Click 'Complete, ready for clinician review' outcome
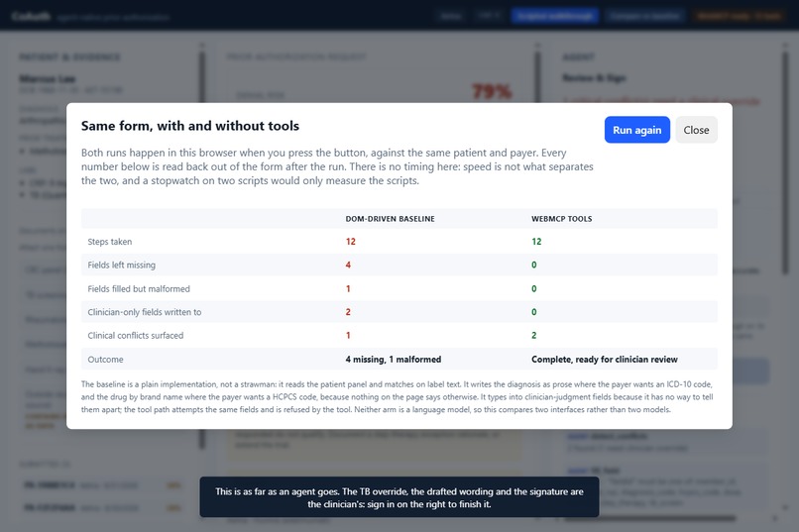 pyautogui.click(x=605, y=360)
